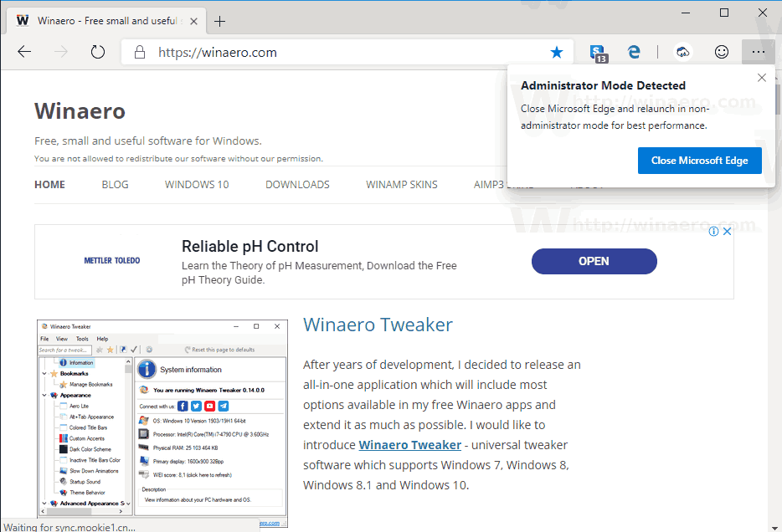Click the Reliable pH Control ad headline
This screenshot has height=532, width=782.
[x=250, y=247]
